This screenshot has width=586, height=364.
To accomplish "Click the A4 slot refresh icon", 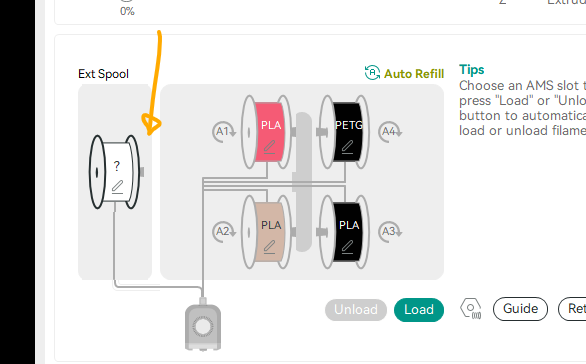I will point(390,132).
